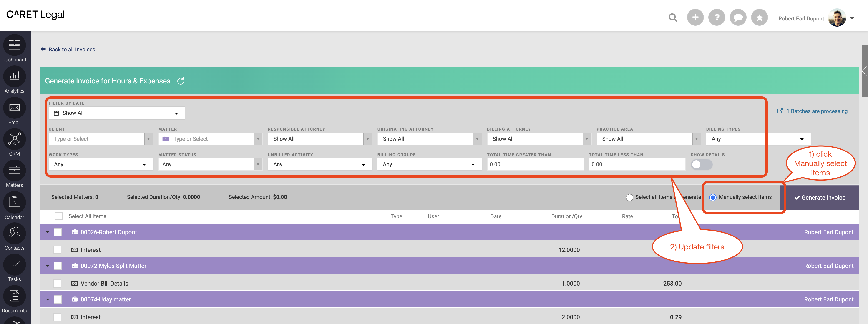Screen dimensions: 868x324
Task: Open the Filter by Date dropdown
Action: 117,113
